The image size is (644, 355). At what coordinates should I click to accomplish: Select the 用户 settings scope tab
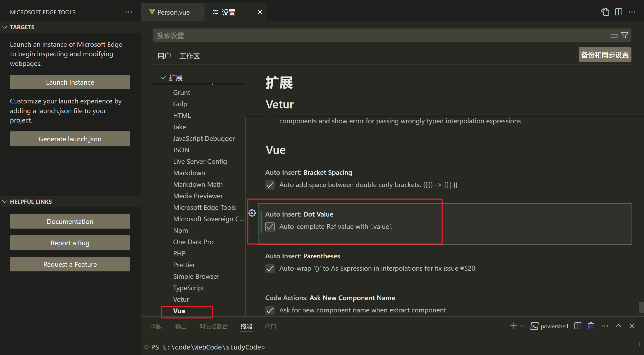coord(164,56)
